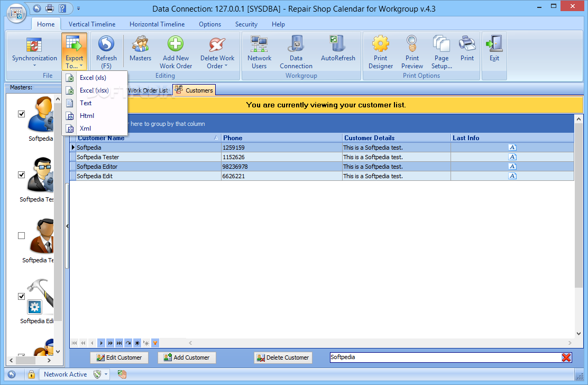
Task: Open Delete Work Order dropdown
Action: click(217, 52)
